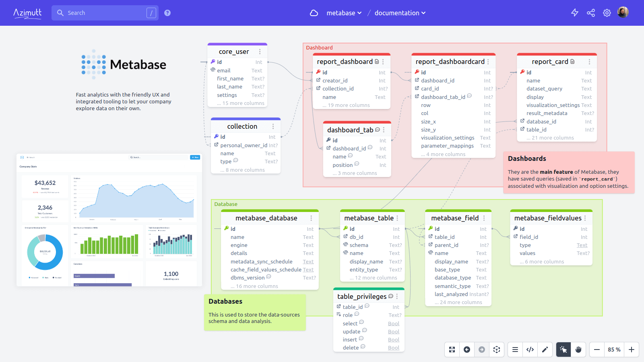644x362 pixels.
Task: Select the pencil edit tool
Action: [x=545, y=350]
